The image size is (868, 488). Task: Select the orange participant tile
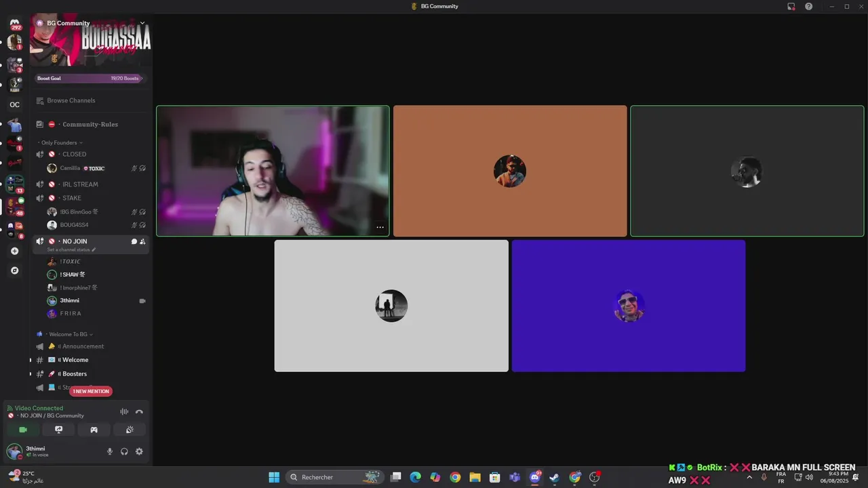coord(510,171)
